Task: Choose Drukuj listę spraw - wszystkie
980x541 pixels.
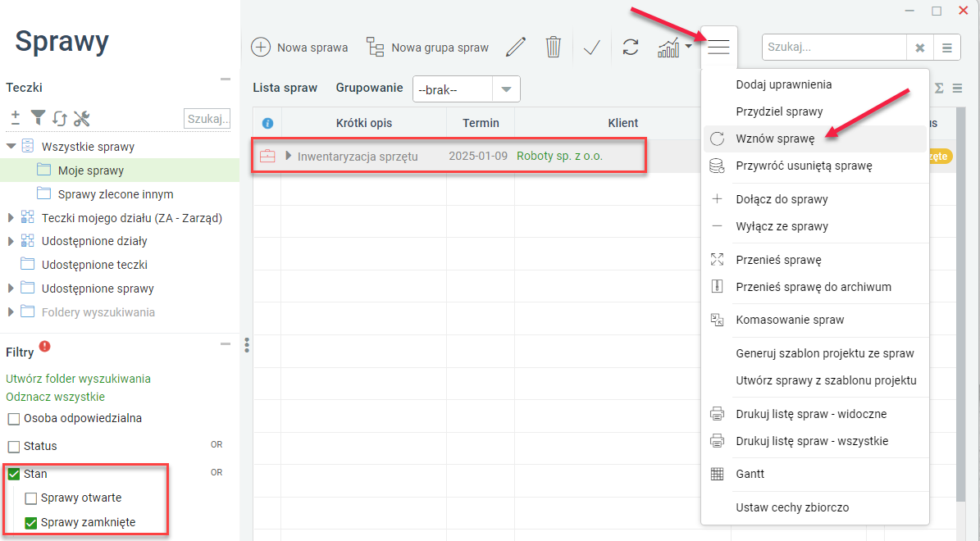Action: pos(814,441)
